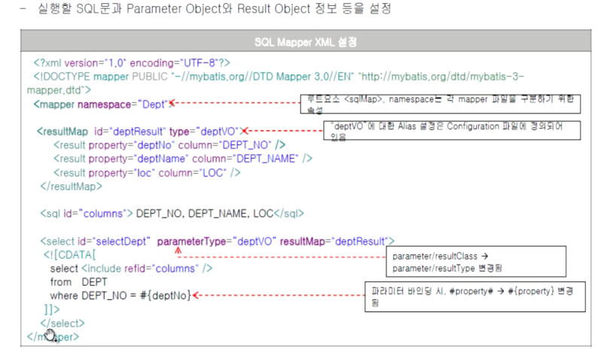Click the callout note starting '파라미터 바인딩 시'
Image resolution: width=610 pixels, height=364 pixels.
click(475, 297)
